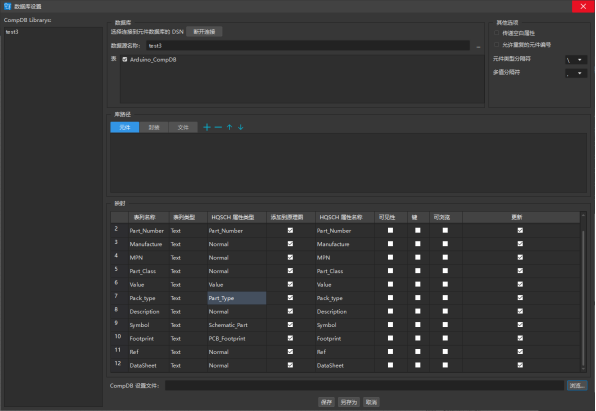Select test3 in the CompDB Librarys list
The width and height of the screenshot is (596, 411).
tap(53, 32)
